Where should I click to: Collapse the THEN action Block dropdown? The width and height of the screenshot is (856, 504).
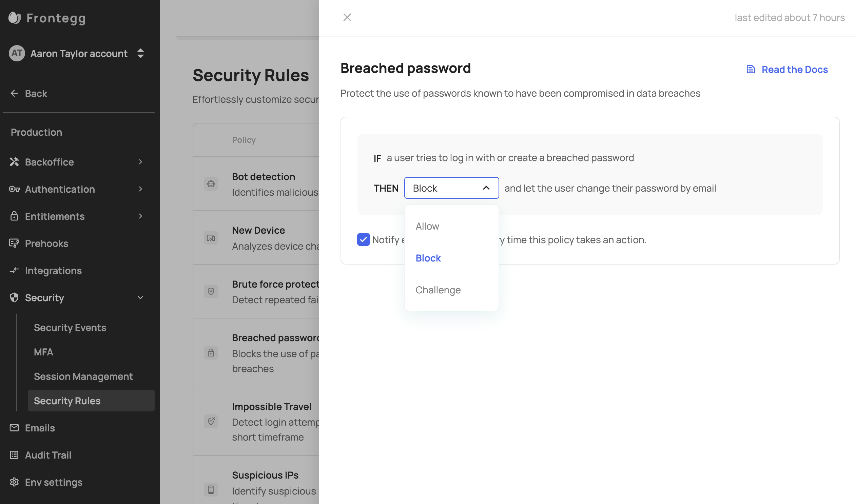pos(451,188)
